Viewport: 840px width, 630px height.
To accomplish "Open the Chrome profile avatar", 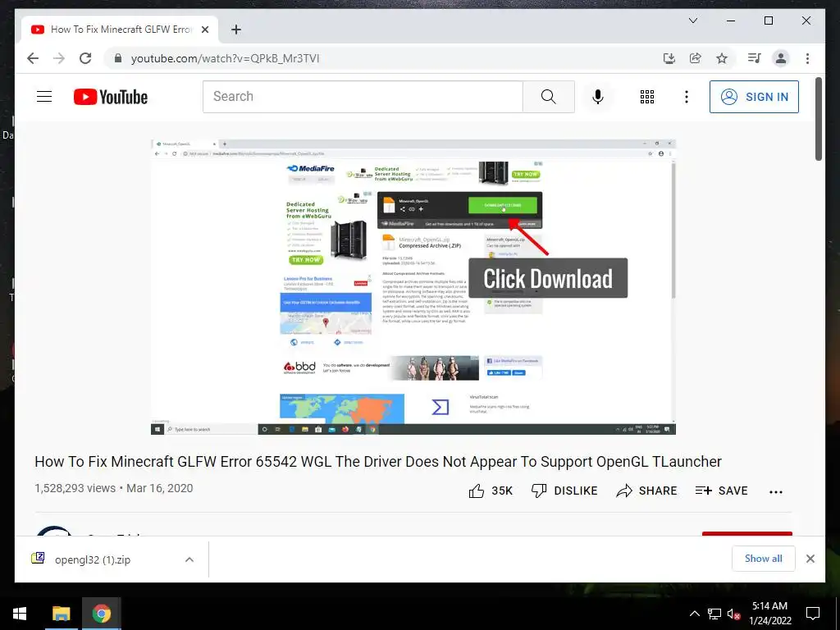I will 781,58.
